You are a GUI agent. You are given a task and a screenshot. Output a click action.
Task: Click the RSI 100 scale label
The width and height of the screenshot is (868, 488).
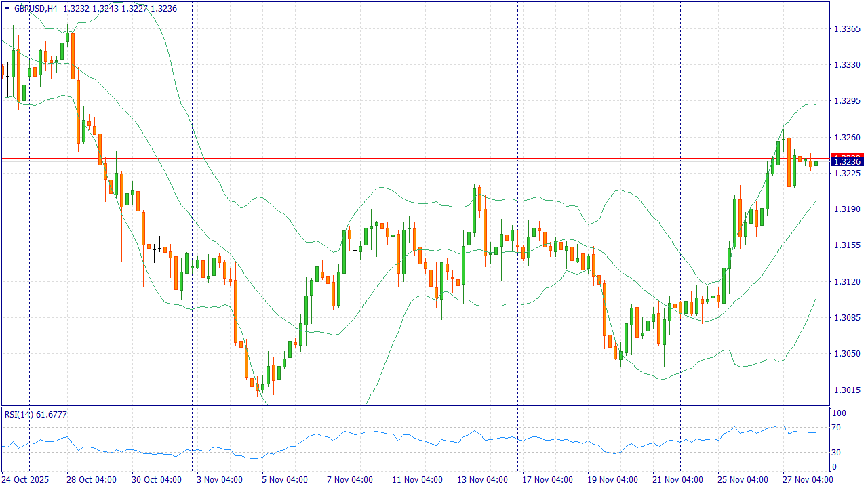click(839, 413)
